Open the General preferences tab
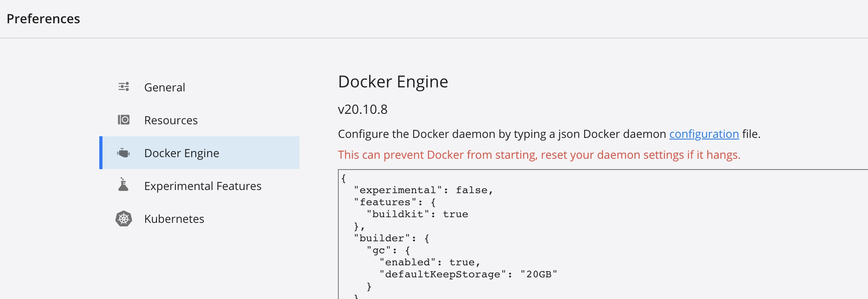The image size is (868, 299). click(x=199, y=87)
